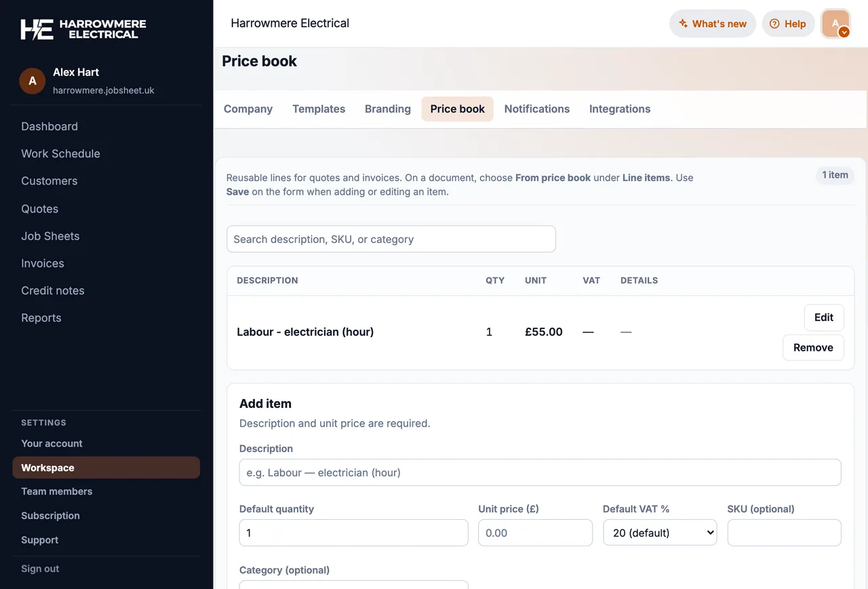Switch to the Company tab
This screenshot has width=868, height=589.
(x=248, y=109)
